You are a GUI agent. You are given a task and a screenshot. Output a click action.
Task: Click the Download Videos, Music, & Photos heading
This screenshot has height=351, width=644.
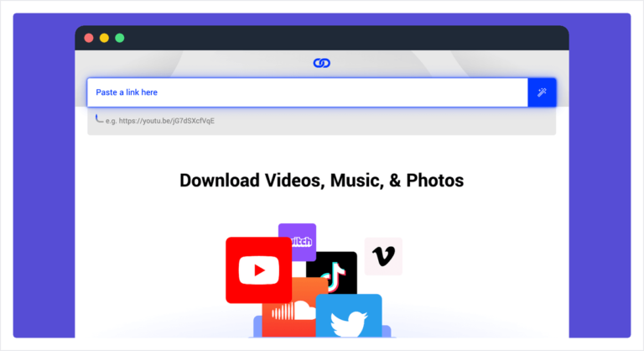point(322,181)
